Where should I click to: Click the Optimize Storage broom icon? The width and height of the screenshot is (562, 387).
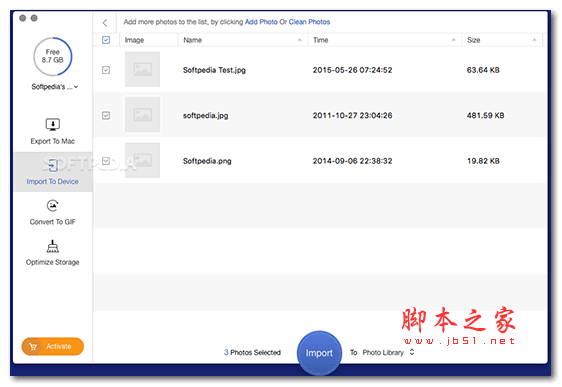pyautogui.click(x=53, y=246)
